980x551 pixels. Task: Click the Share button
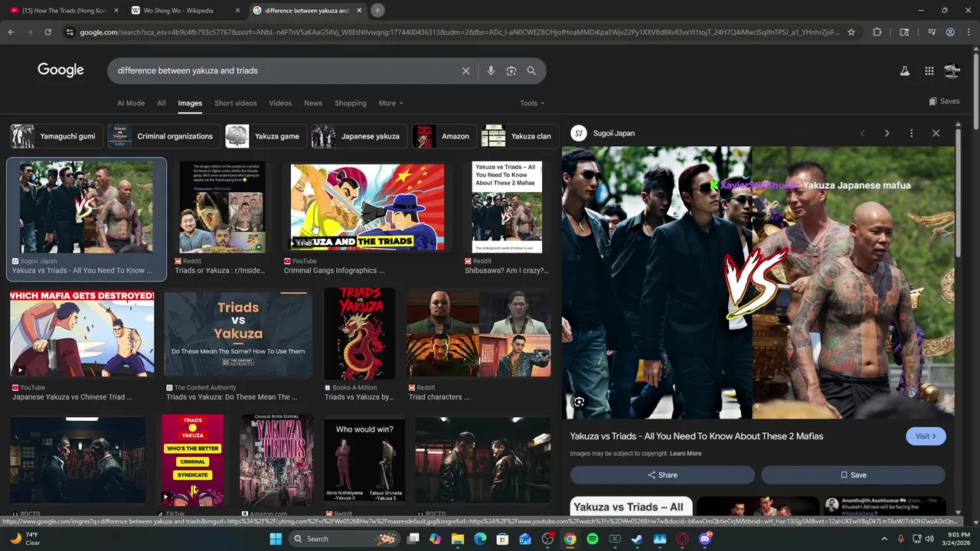click(662, 475)
